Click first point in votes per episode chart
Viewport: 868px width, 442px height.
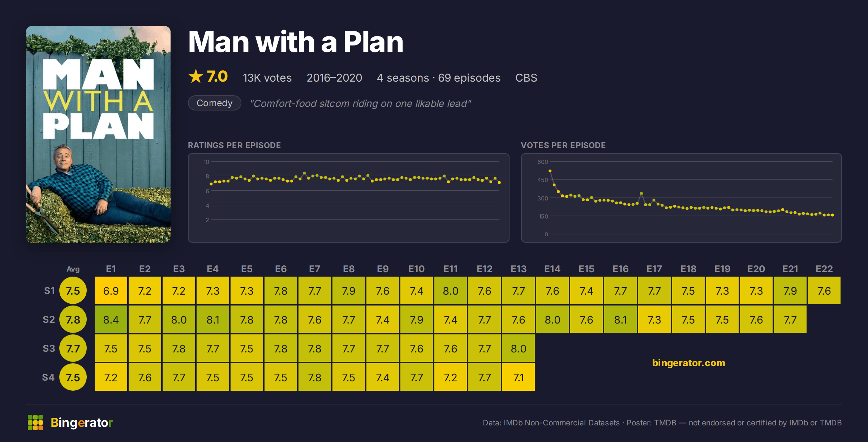(x=550, y=171)
